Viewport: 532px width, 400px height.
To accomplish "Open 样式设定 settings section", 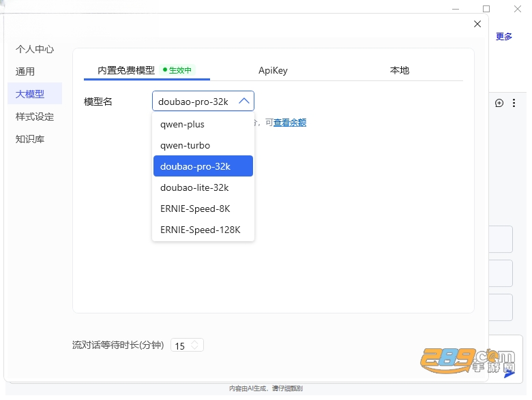I will point(35,117).
